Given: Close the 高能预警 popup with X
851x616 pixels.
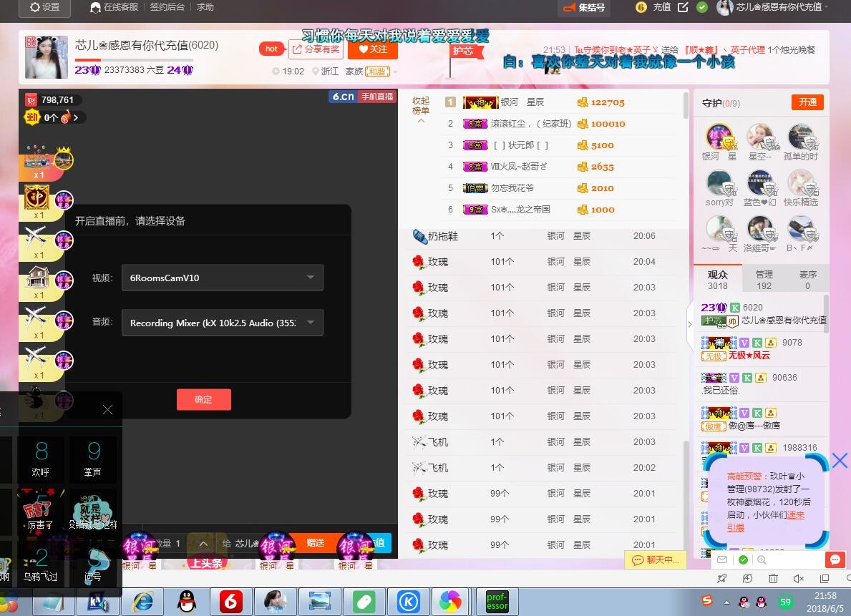Looking at the screenshot, I should [840, 461].
